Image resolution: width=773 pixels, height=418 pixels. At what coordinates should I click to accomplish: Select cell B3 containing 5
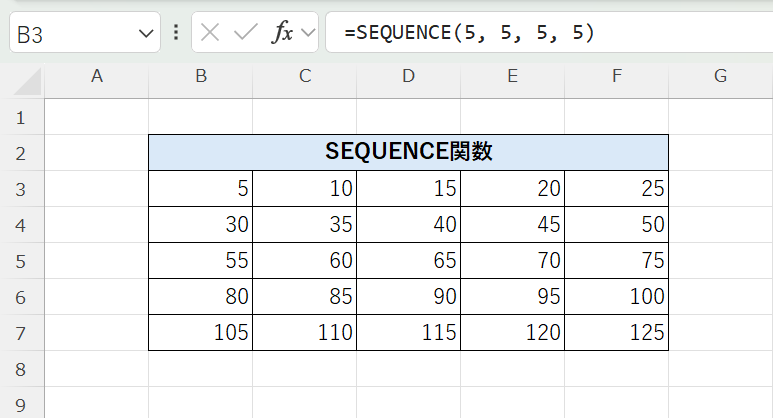[x=201, y=189]
